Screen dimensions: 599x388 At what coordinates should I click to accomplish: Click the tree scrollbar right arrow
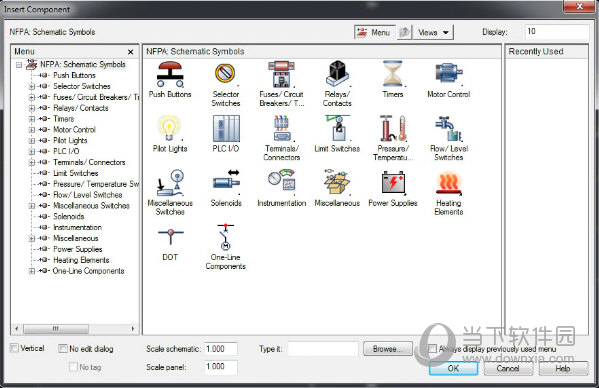coord(133,328)
